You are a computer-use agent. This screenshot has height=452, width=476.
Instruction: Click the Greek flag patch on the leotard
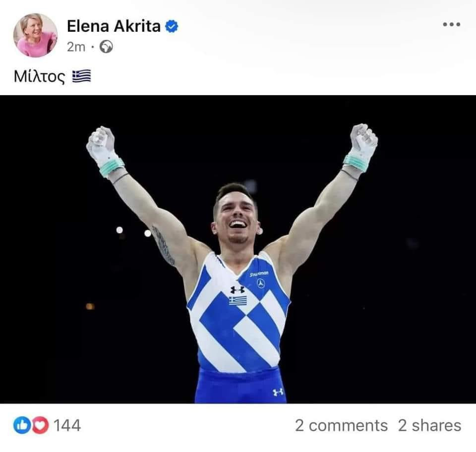pyautogui.click(x=238, y=301)
